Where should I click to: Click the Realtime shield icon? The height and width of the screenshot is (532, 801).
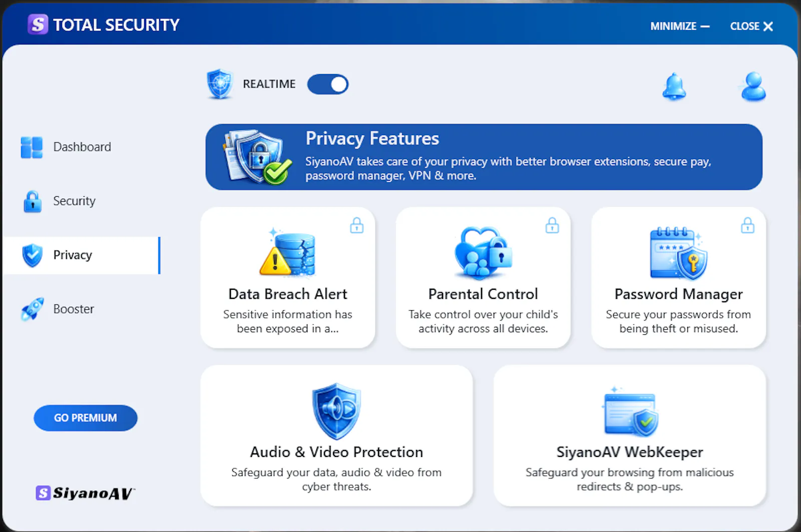tap(219, 84)
